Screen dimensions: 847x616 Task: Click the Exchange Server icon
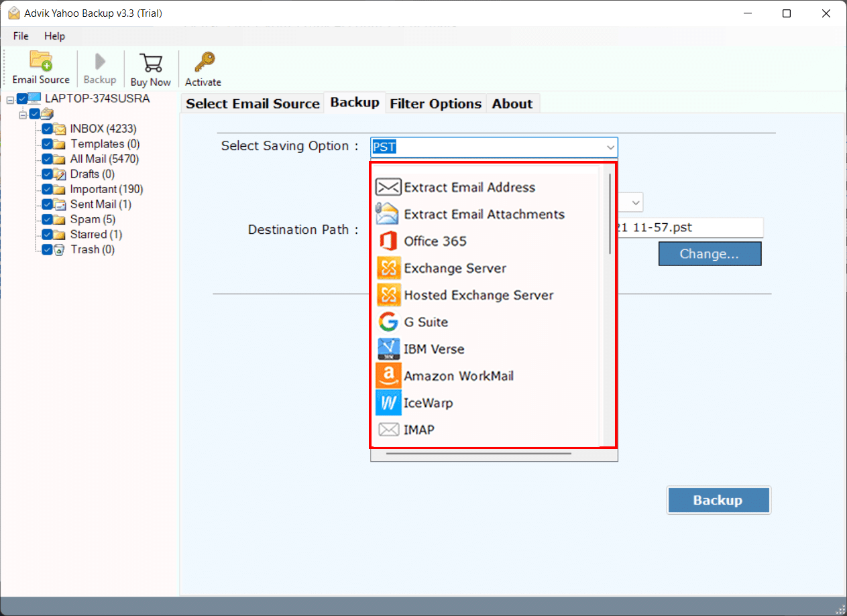click(x=388, y=268)
